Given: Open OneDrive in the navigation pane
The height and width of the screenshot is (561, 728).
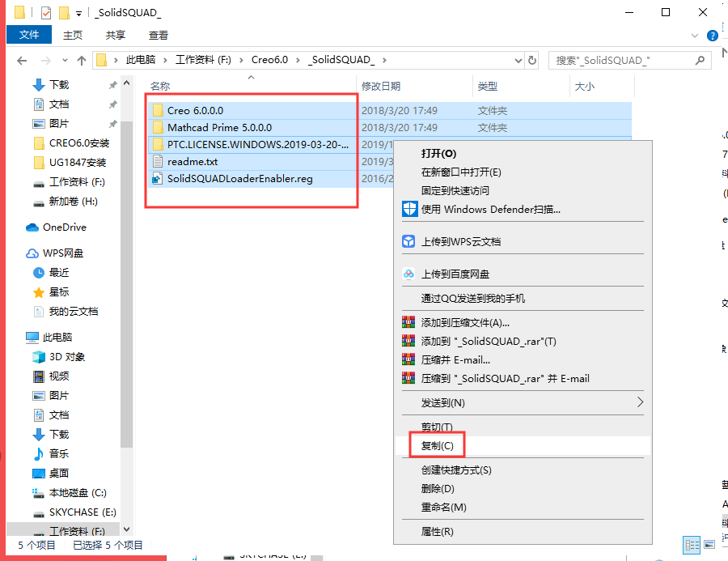Looking at the screenshot, I should point(65,227).
